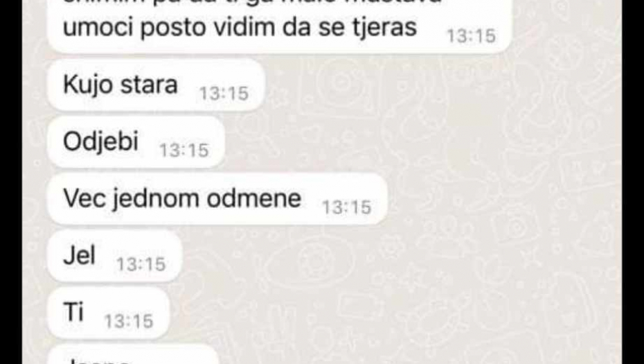This screenshot has width=644, height=364.
Task: Click the cut-off text line at the very top
Action: [252, 3]
